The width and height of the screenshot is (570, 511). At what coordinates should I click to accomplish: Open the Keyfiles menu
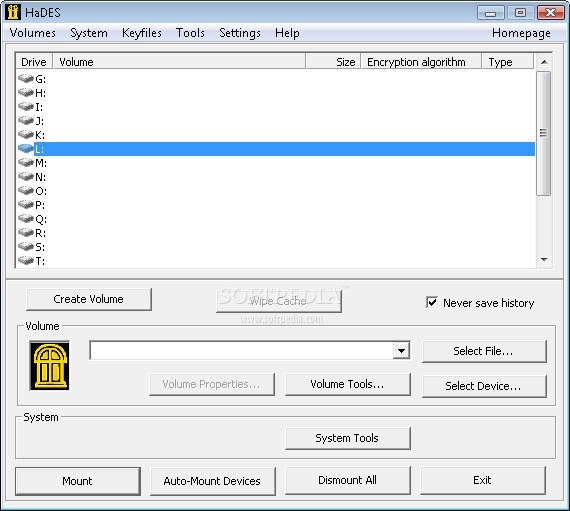pos(142,33)
